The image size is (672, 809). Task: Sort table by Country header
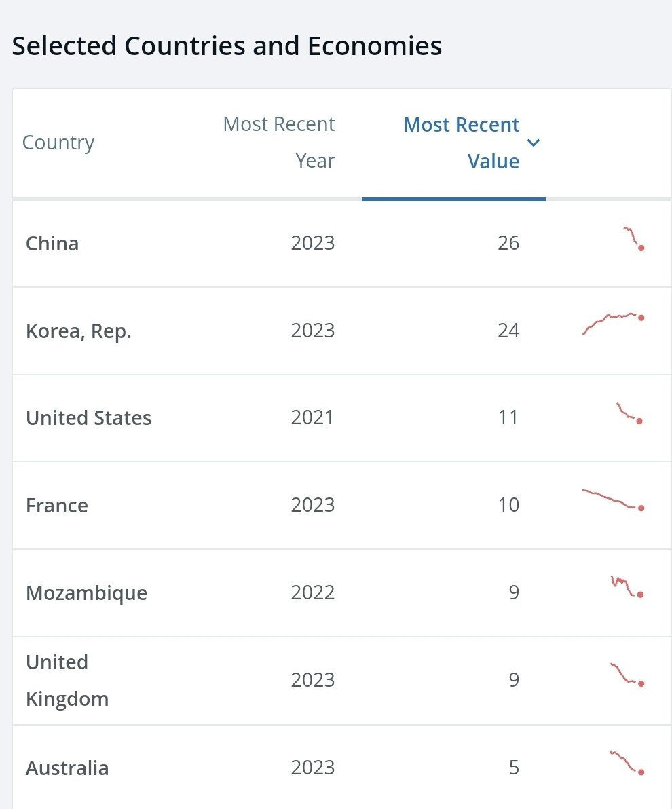[x=58, y=143]
